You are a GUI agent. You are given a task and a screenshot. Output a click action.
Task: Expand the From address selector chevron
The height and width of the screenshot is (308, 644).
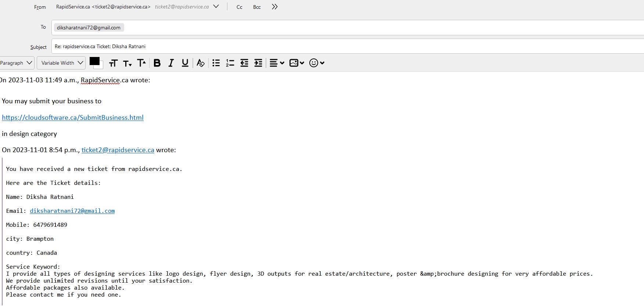[216, 7]
